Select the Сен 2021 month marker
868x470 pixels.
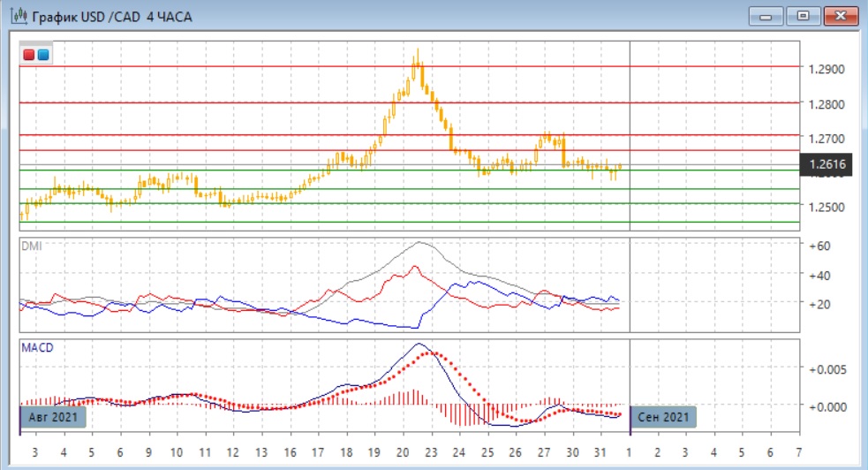(x=664, y=417)
